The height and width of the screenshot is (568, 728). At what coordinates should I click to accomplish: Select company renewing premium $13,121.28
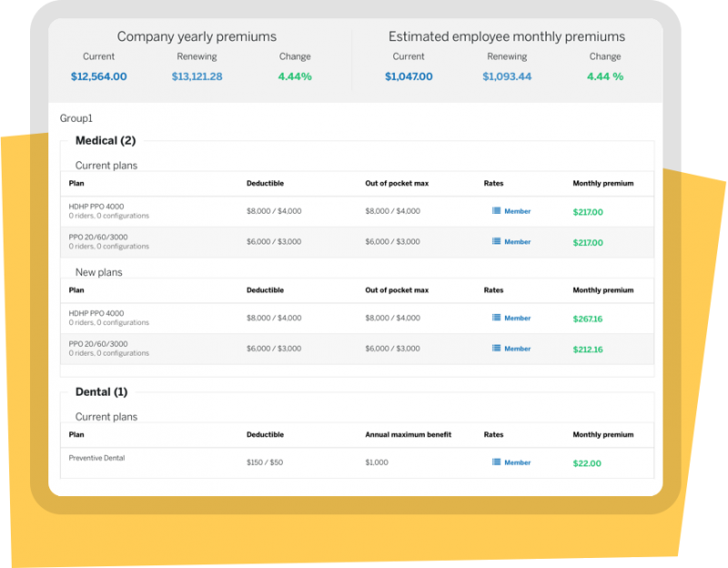click(x=197, y=76)
